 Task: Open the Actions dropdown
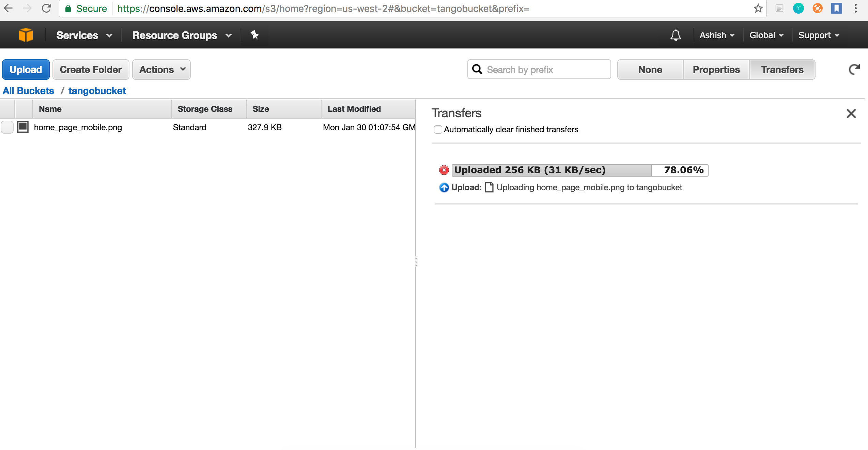[x=161, y=70]
